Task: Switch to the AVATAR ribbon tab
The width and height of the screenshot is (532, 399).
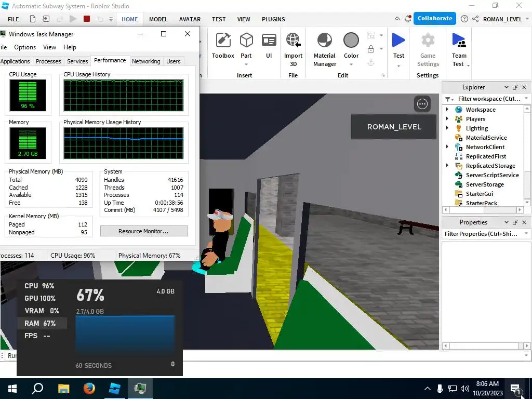Action: coord(190,19)
